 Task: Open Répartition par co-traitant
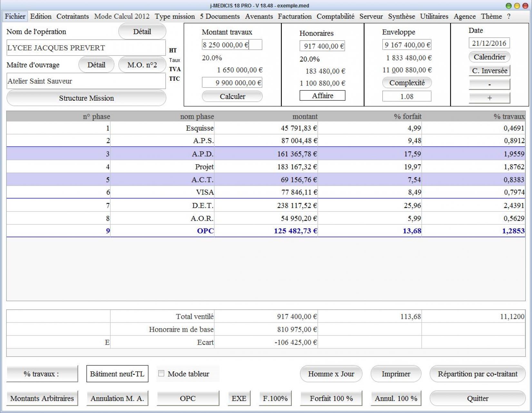click(478, 374)
